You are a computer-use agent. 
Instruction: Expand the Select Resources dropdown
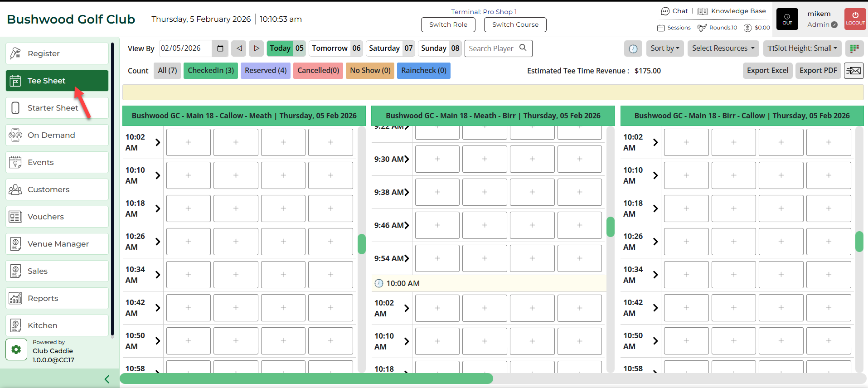pos(723,48)
